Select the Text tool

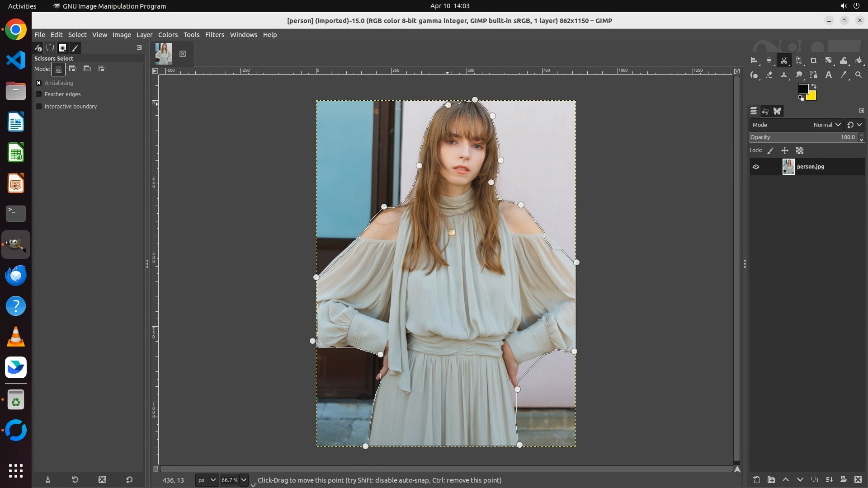coord(829,75)
